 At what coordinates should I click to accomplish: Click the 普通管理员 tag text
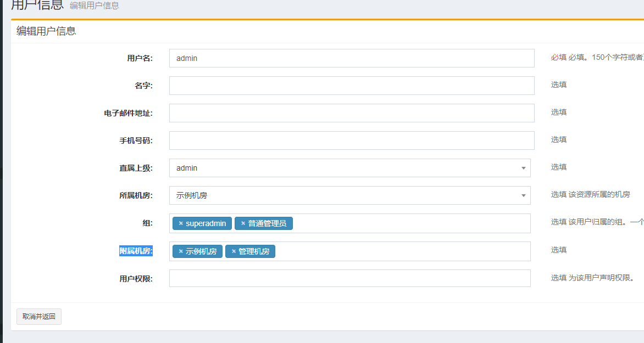click(267, 223)
